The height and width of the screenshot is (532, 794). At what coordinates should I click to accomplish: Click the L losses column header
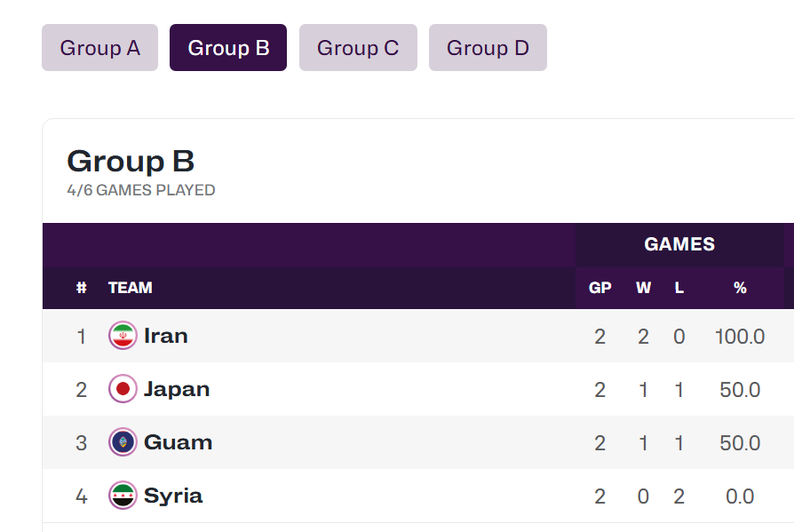pos(679,288)
